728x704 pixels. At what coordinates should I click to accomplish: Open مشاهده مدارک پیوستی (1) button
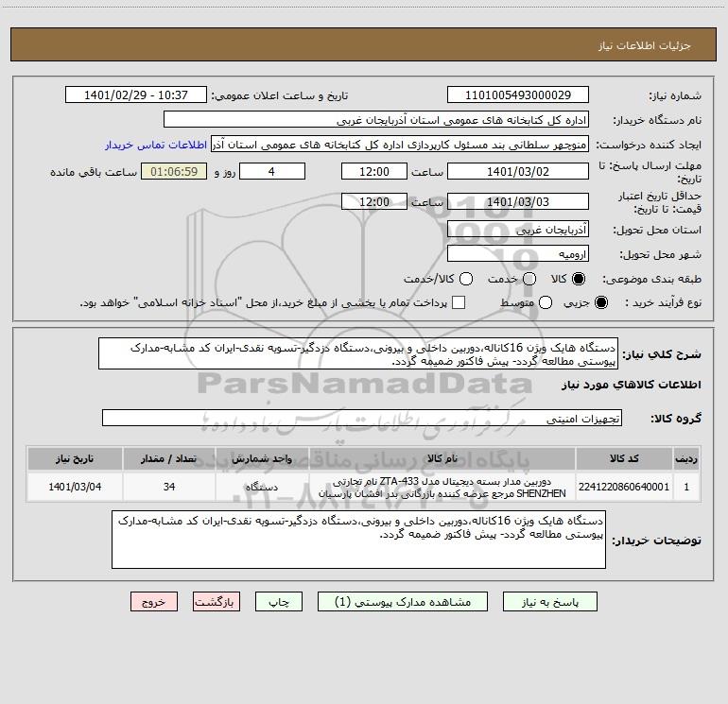click(403, 602)
